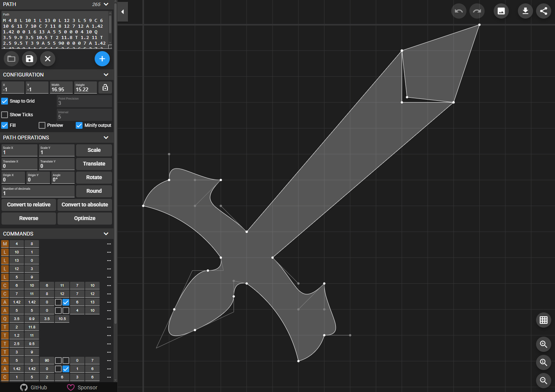Undo the last path edit
555x392 pixels.
tap(458, 11)
